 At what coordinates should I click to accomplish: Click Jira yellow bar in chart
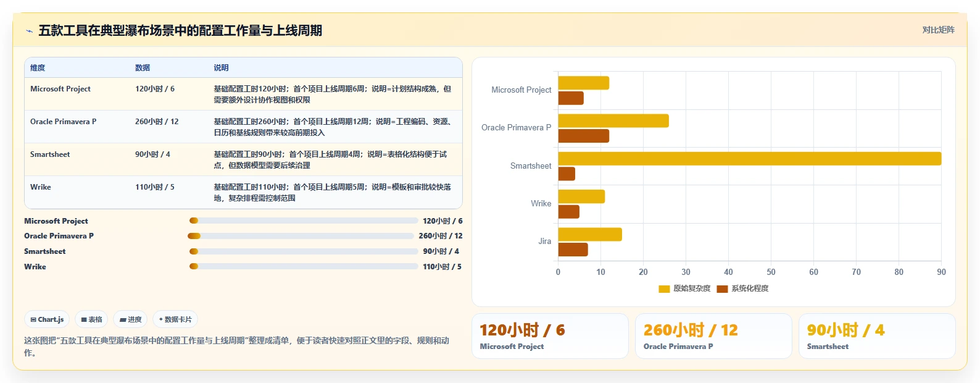click(x=590, y=234)
